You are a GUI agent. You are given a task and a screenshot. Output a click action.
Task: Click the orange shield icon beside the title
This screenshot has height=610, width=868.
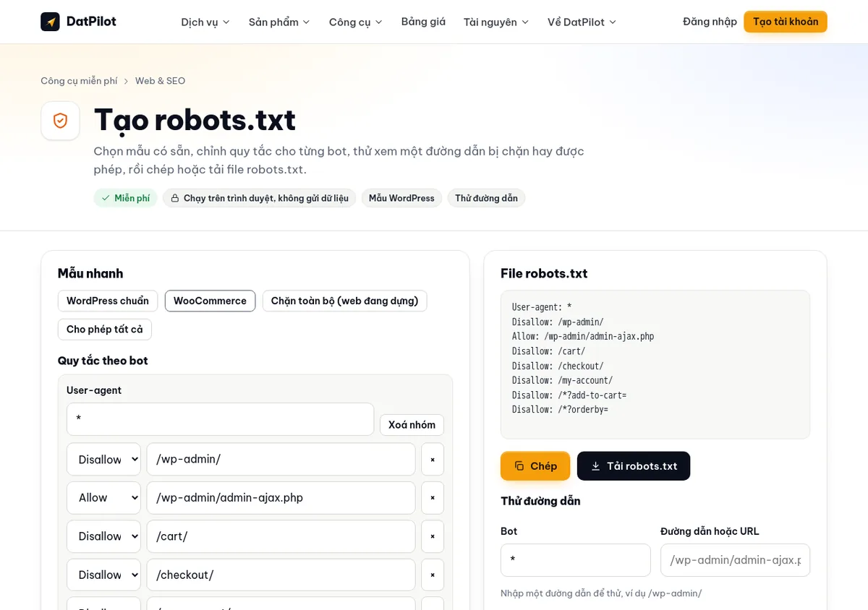(60, 120)
